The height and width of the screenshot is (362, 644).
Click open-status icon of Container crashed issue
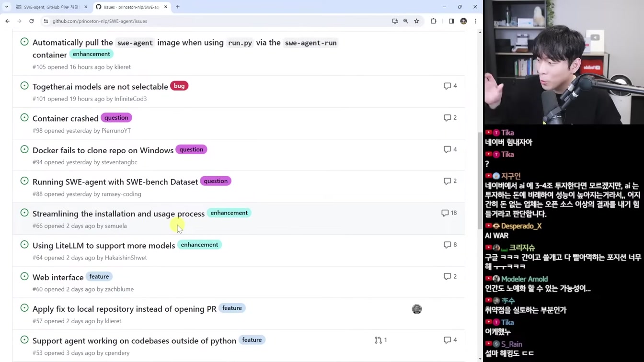(x=24, y=117)
